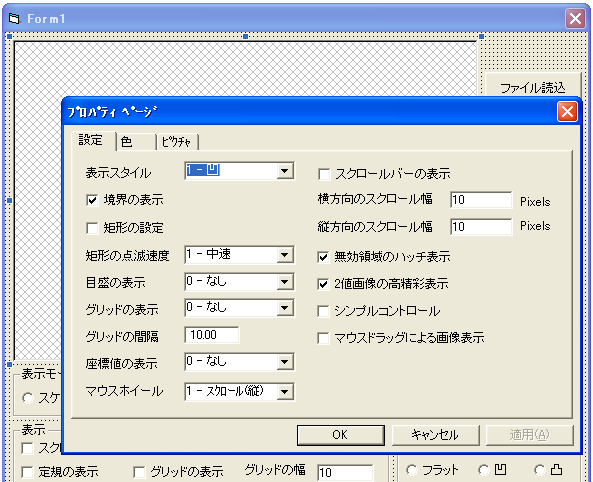The image size is (593, 482).
Task: Close the property page dialog
Action: pos(567,112)
